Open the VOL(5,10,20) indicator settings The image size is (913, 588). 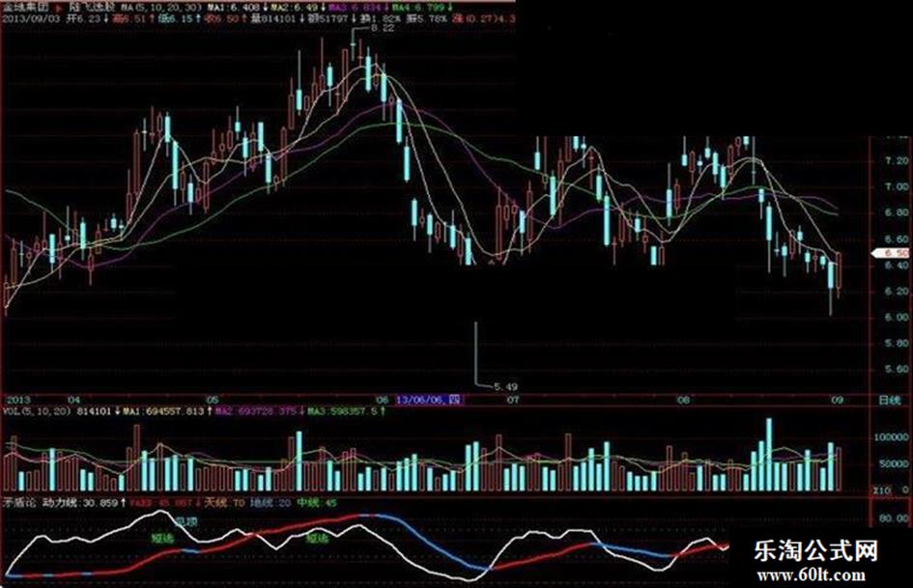click(37, 411)
